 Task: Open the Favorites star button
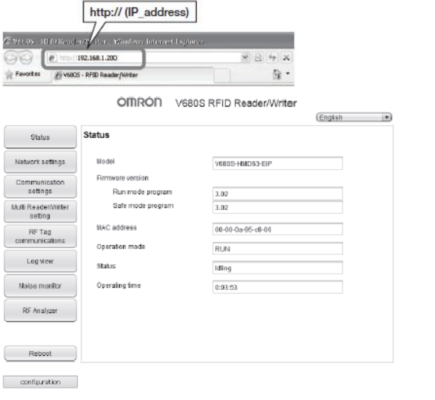[22, 74]
